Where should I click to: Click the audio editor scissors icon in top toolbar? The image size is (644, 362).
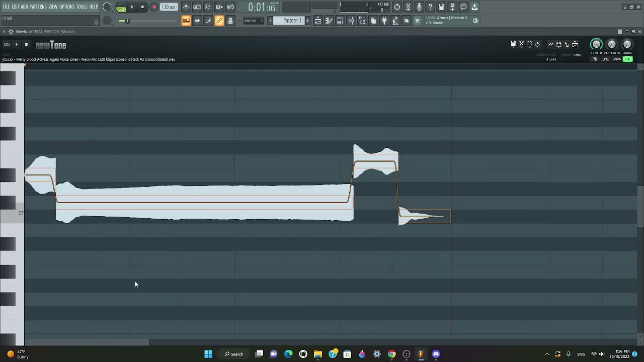(408, 7)
